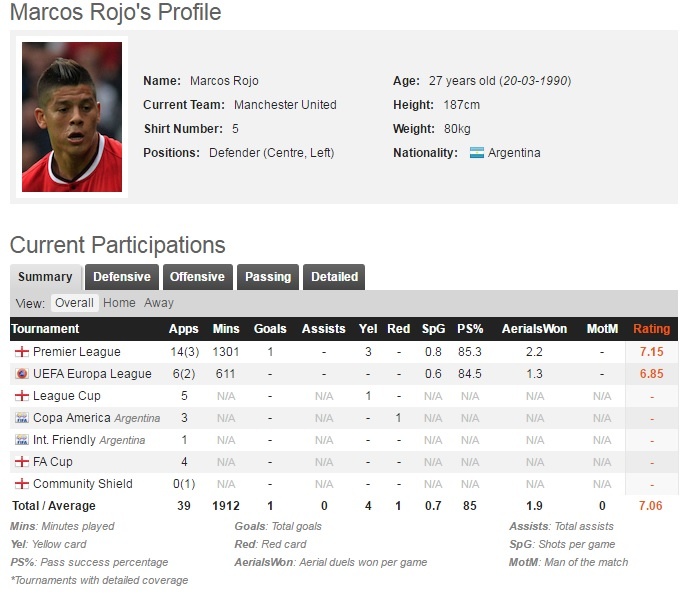Switch to the Defensive tab
683x599 pixels.
coord(122,277)
